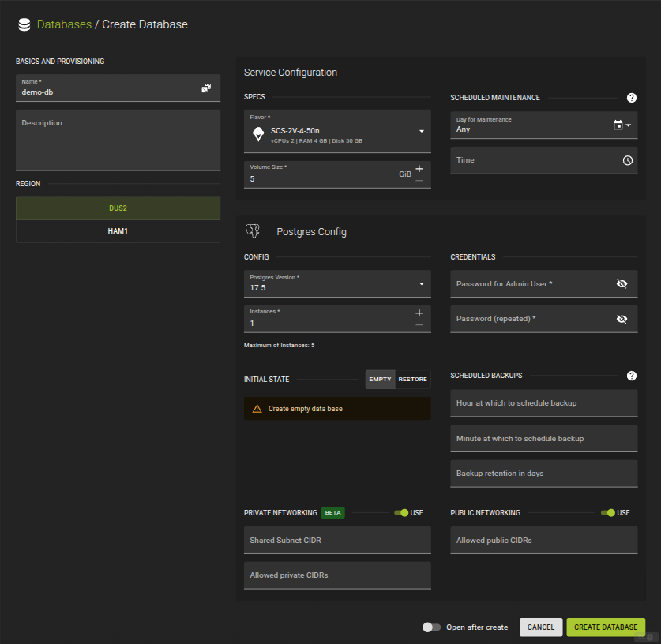661x644 pixels.
Task: Click the Description text area
Action: pos(118,140)
